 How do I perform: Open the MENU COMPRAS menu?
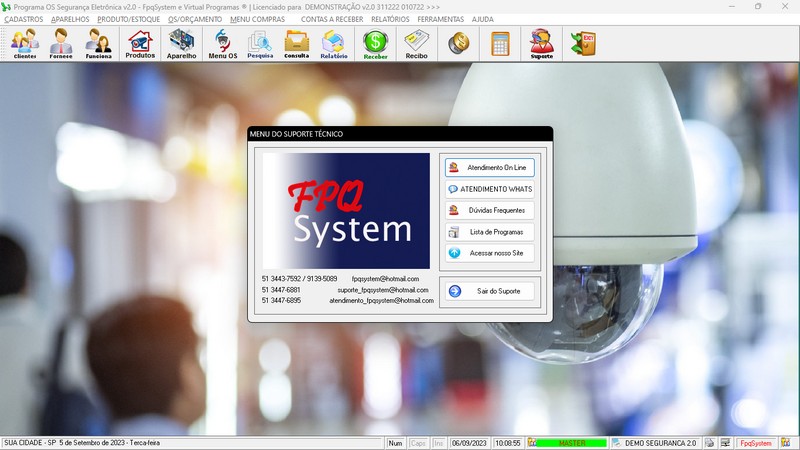[x=258, y=19]
